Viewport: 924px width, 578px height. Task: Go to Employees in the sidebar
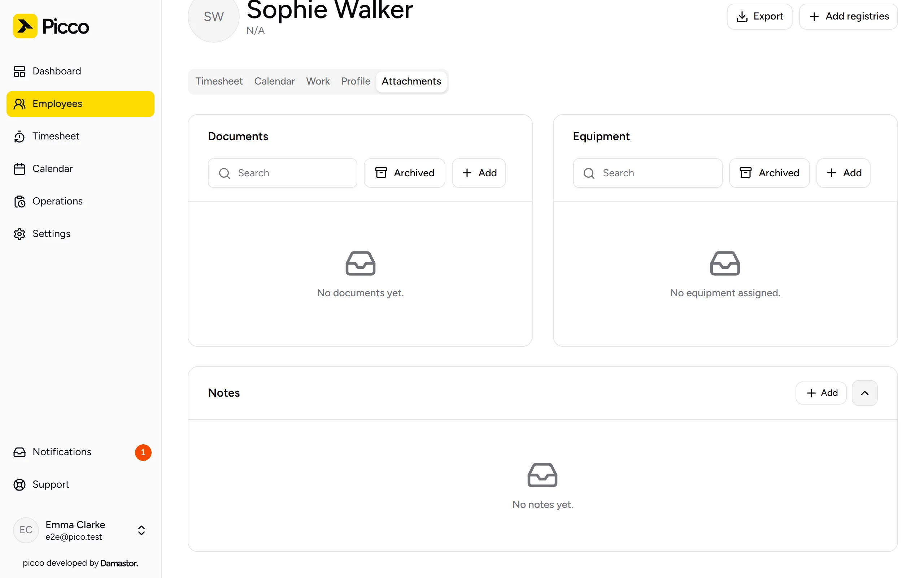pos(80,104)
